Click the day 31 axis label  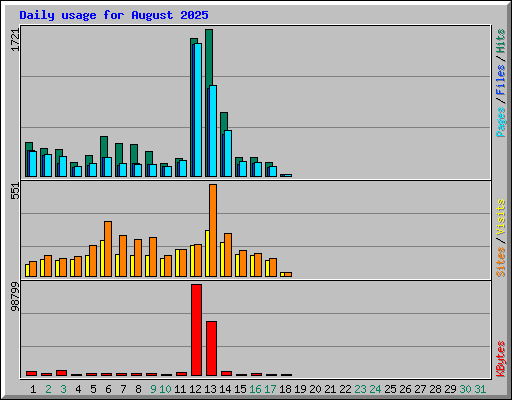click(480, 389)
